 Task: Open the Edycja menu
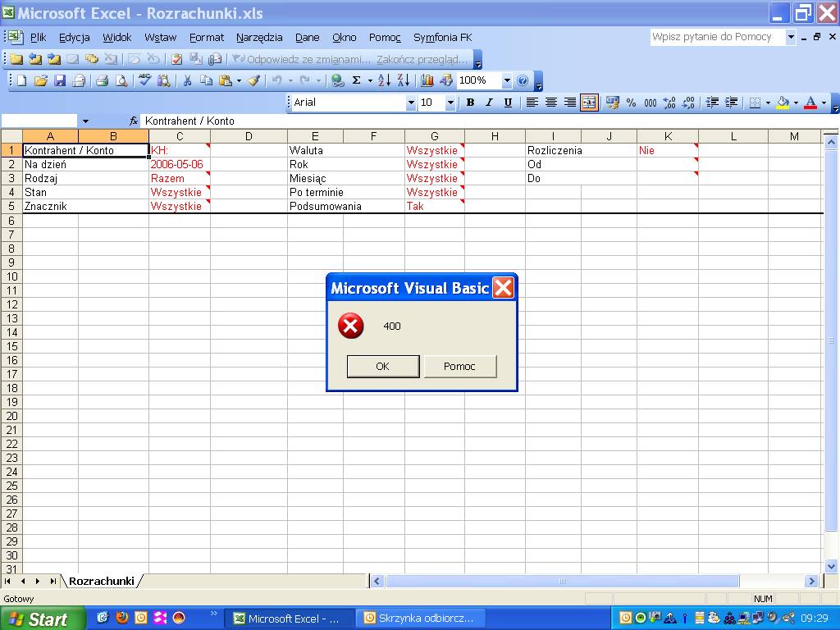coord(75,38)
